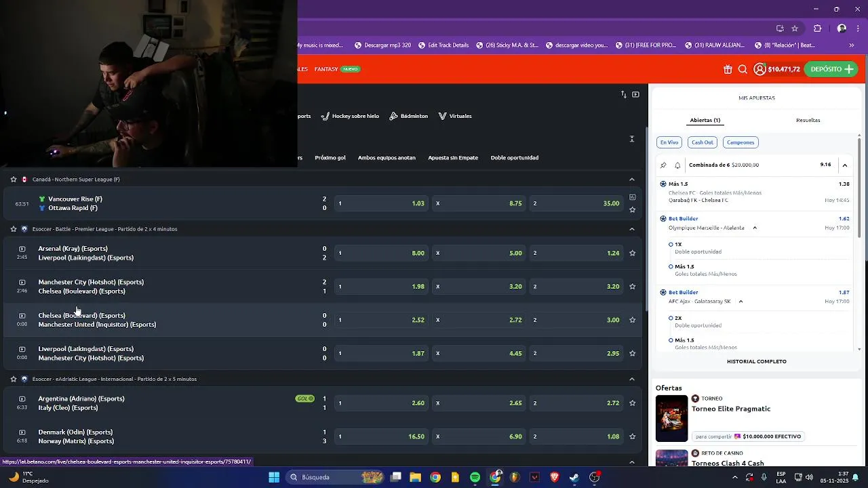Click the taskbar Búsqueda search box
This screenshot has height=488, width=868.
(335, 477)
